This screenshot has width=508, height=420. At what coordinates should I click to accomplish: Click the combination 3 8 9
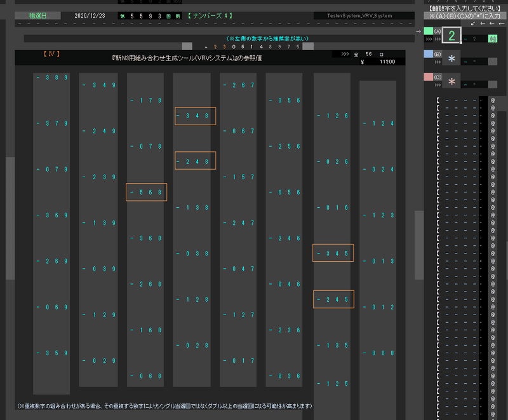click(x=52, y=78)
